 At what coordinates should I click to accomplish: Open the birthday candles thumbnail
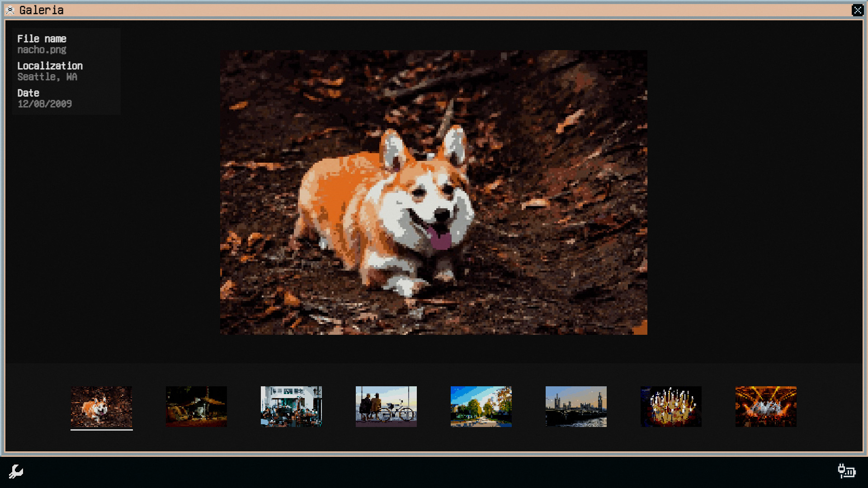pyautogui.click(x=671, y=406)
